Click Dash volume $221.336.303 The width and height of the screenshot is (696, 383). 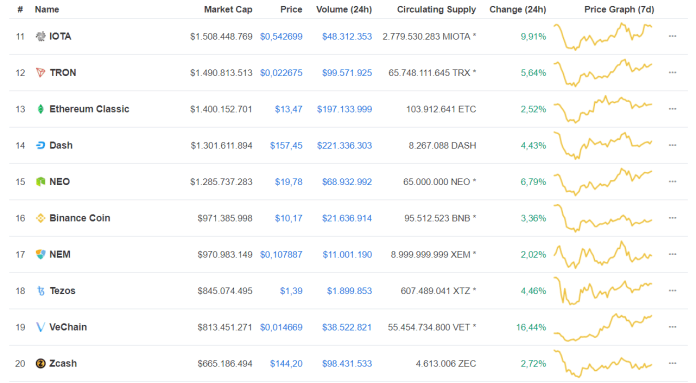tap(344, 146)
